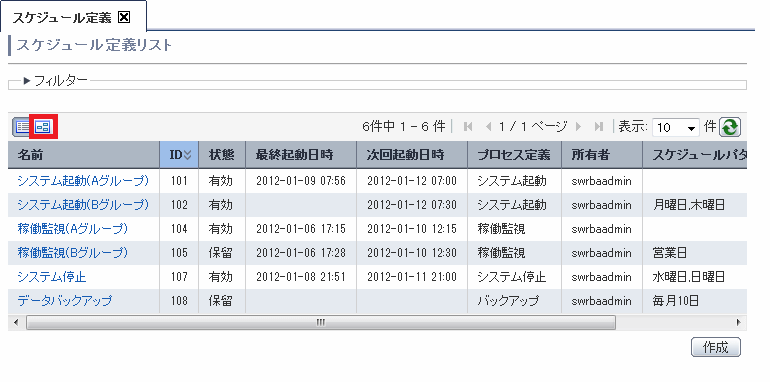Image resolution: width=770 pixels, height=382 pixels.
Task: Click the scrollbar left arrow
Action: (16, 323)
